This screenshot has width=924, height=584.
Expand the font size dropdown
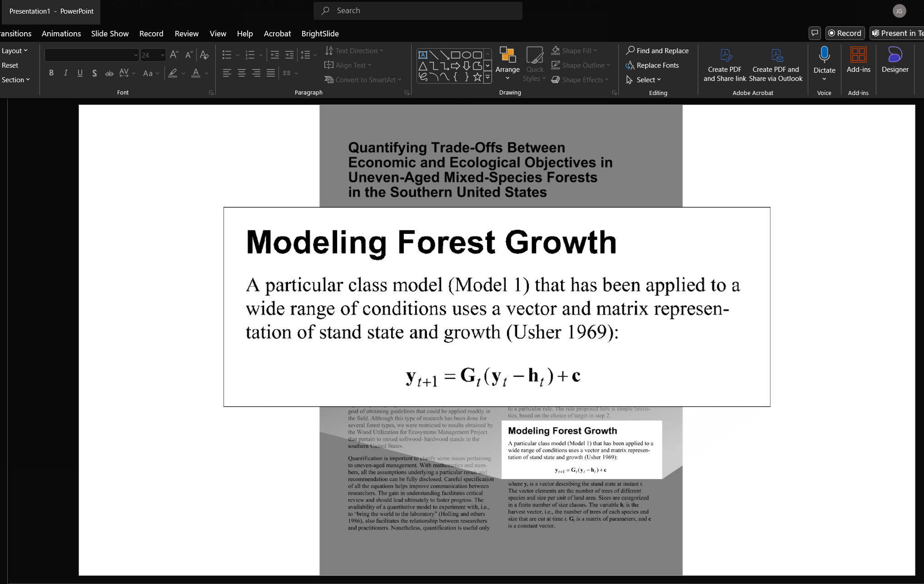162,55
